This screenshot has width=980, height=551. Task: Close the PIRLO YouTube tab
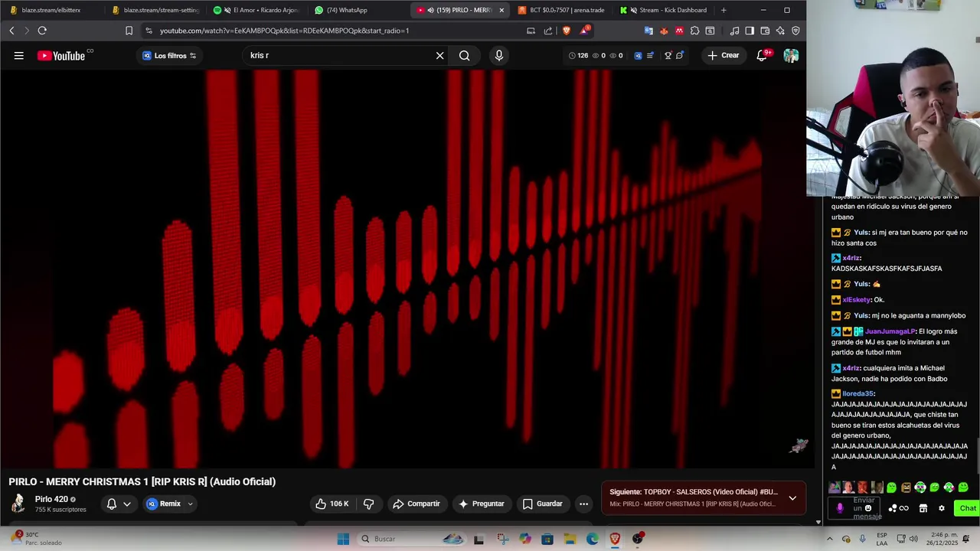[x=501, y=10]
